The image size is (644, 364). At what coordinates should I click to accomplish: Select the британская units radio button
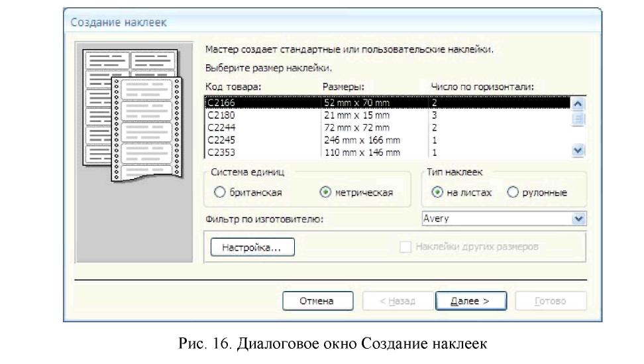click(x=220, y=192)
